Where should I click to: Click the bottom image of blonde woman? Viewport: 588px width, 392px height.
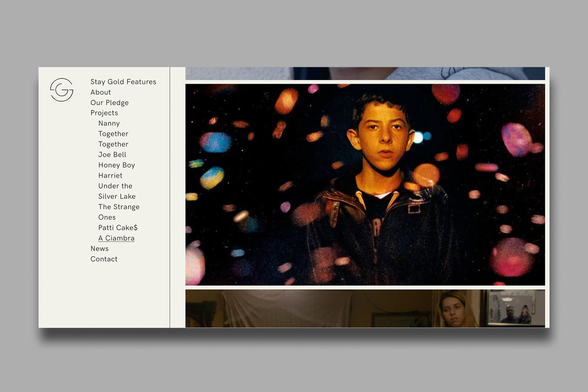(x=365, y=308)
